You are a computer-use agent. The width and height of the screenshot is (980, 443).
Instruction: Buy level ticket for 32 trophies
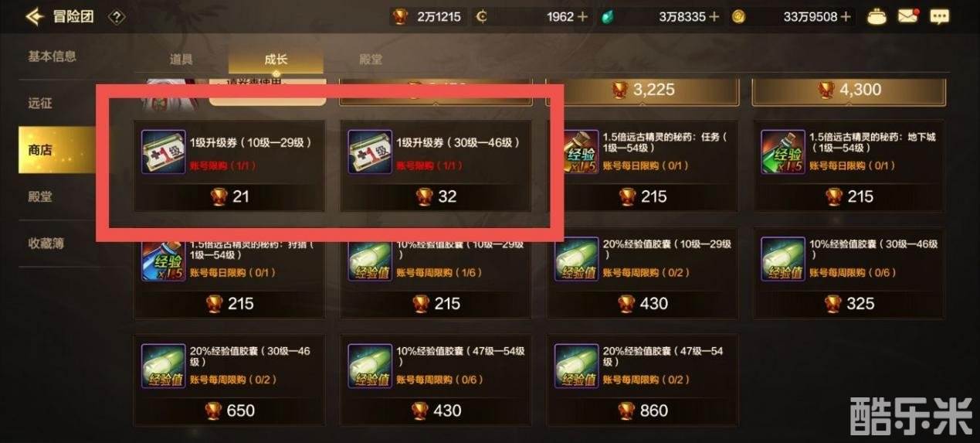(437, 197)
